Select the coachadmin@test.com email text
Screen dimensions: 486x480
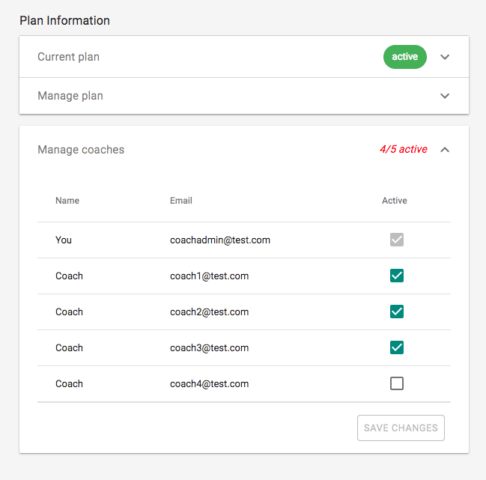[x=220, y=240]
